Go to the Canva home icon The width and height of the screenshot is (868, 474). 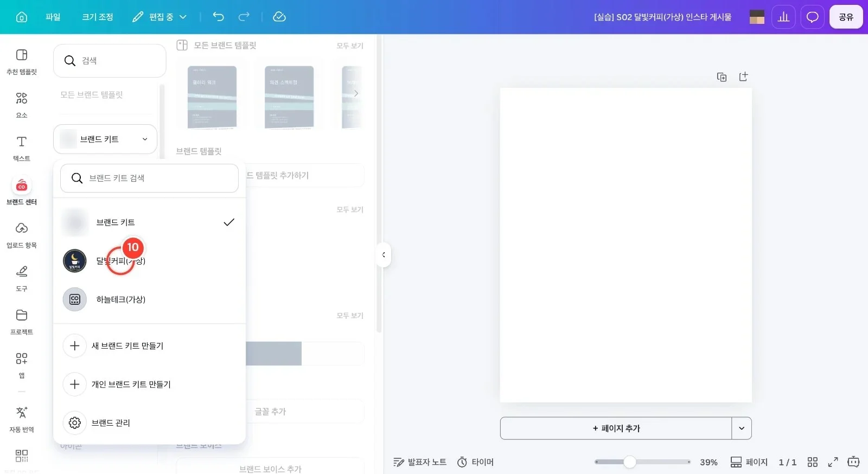[x=22, y=17]
